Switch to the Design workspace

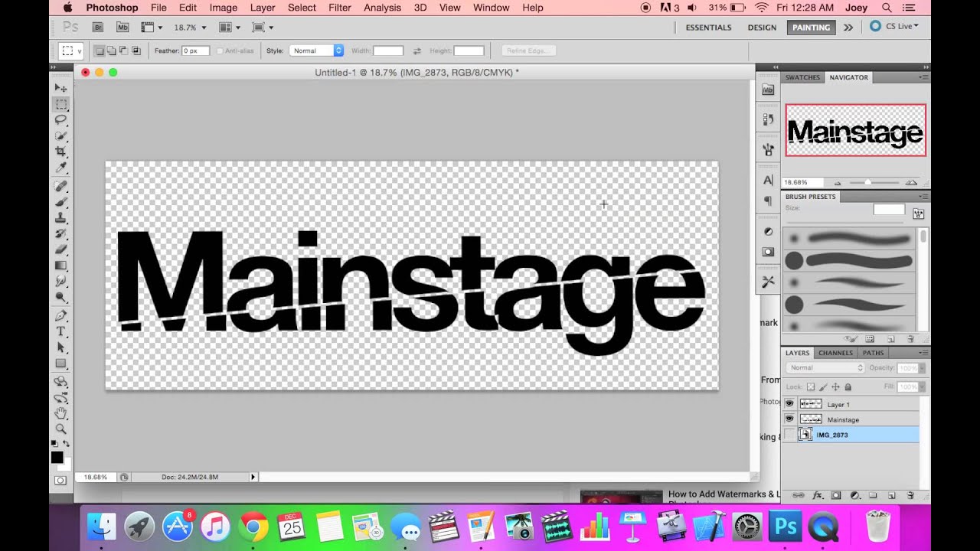point(762,28)
